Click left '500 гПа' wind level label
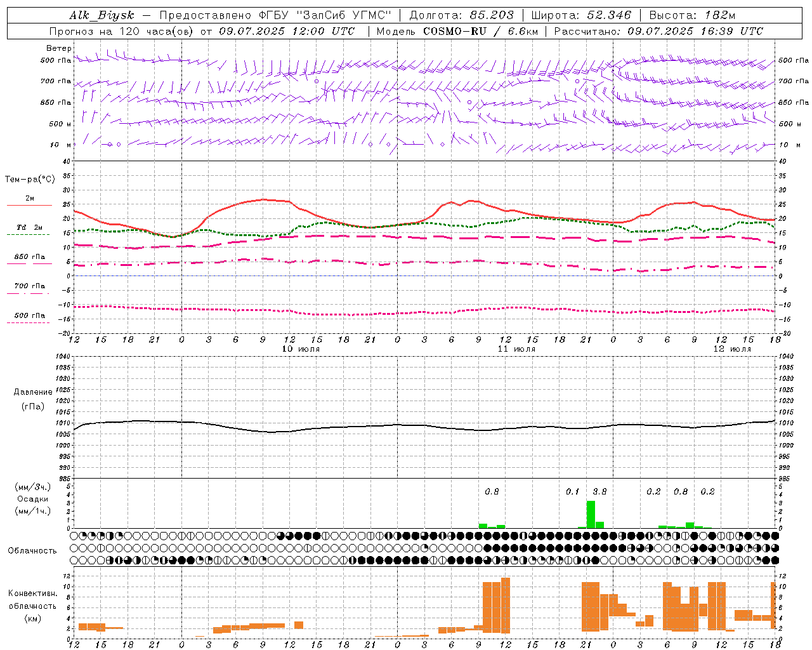 (56, 60)
